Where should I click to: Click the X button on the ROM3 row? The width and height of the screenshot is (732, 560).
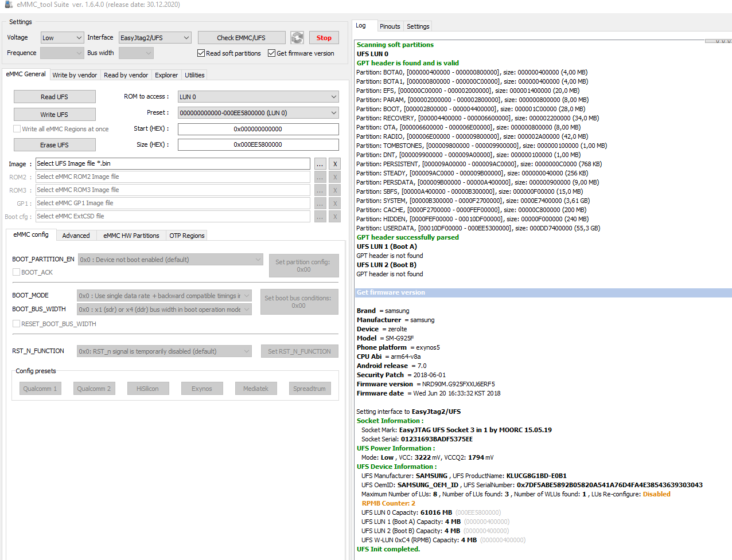tap(335, 190)
